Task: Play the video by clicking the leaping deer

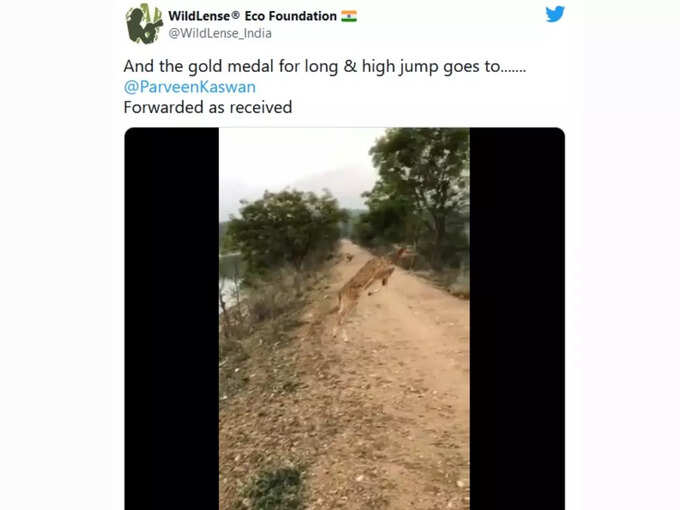Action: tap(364, 292)
